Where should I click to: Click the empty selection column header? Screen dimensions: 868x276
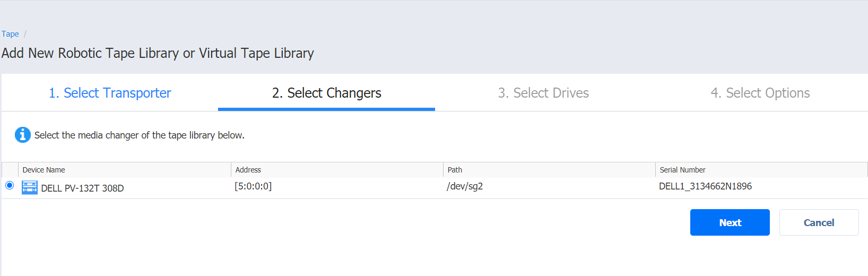(x=10, y=170)
